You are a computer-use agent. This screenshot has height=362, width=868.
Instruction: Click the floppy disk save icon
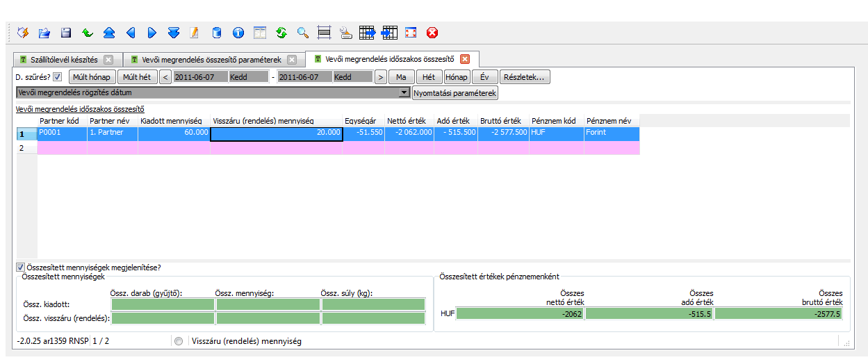(66, 32)
